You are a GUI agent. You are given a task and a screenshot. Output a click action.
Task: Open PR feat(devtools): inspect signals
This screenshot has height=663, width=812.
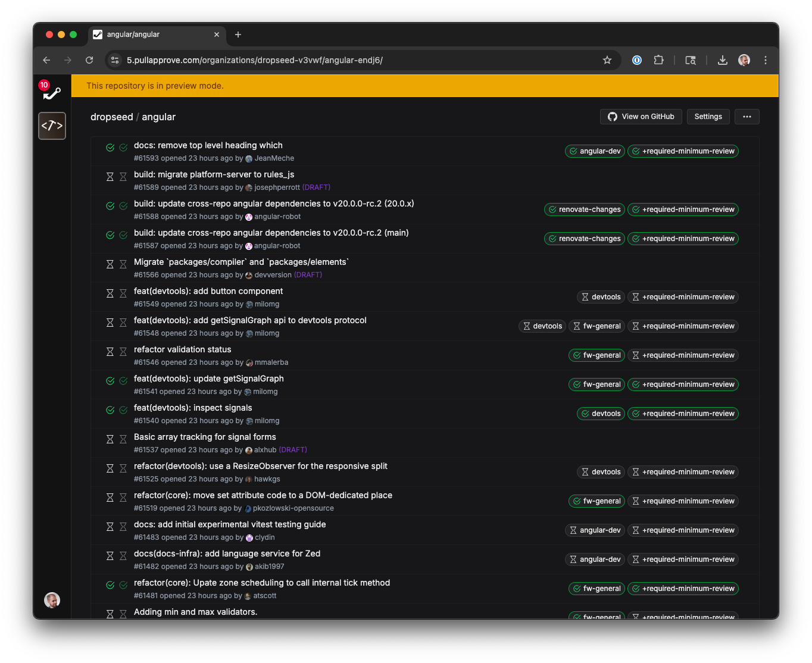point(193,408)
